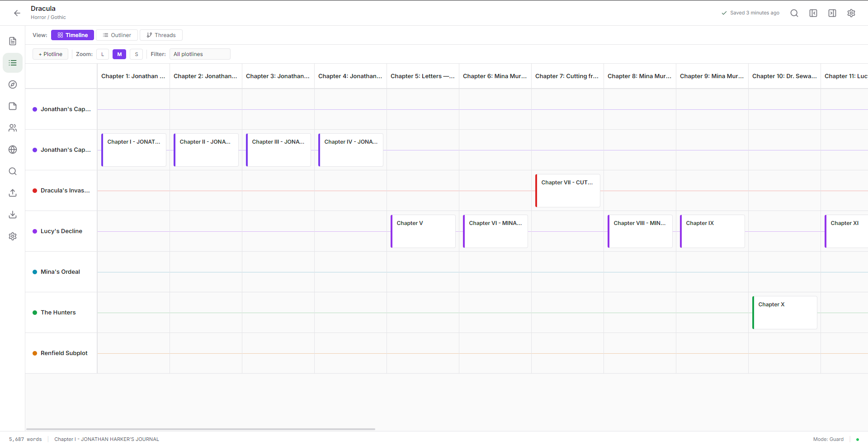Click the horizontal timeline scrollbar

click(201, 429)
